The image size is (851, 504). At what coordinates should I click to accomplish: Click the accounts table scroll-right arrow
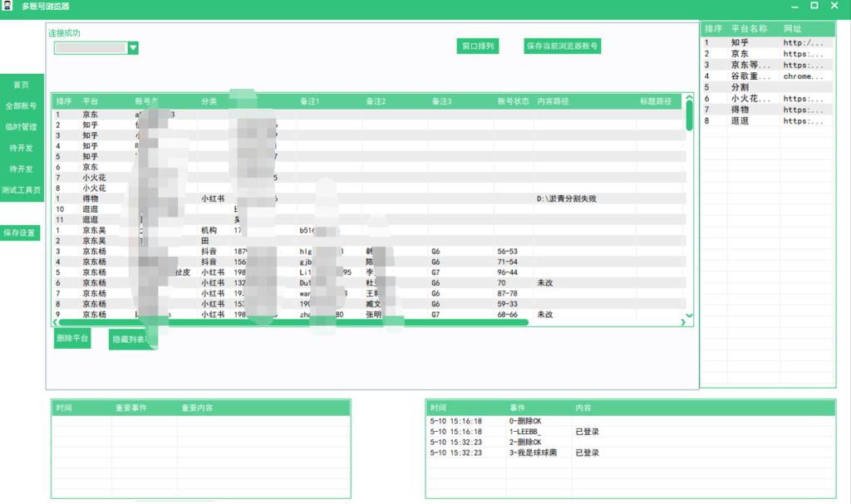[683, 322]
